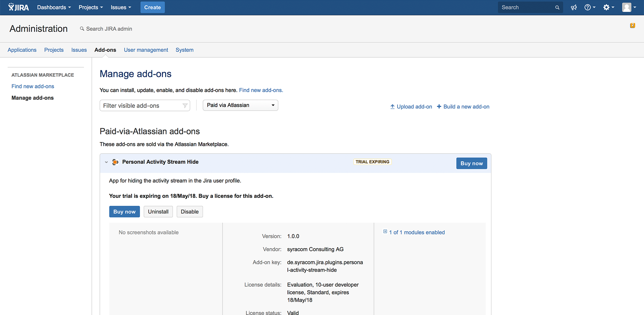This screenshot has width=644, height=315.
Task: Open the help question mark menu
Action: 590,7
